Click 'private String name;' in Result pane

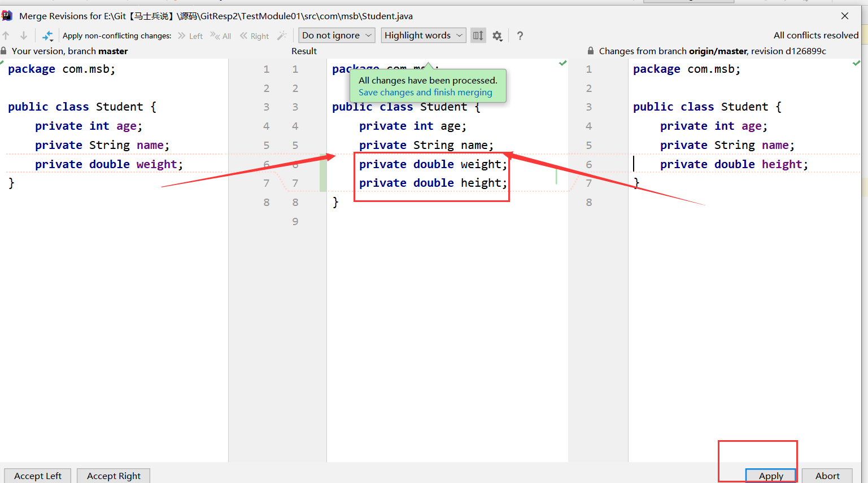(426, 145)
